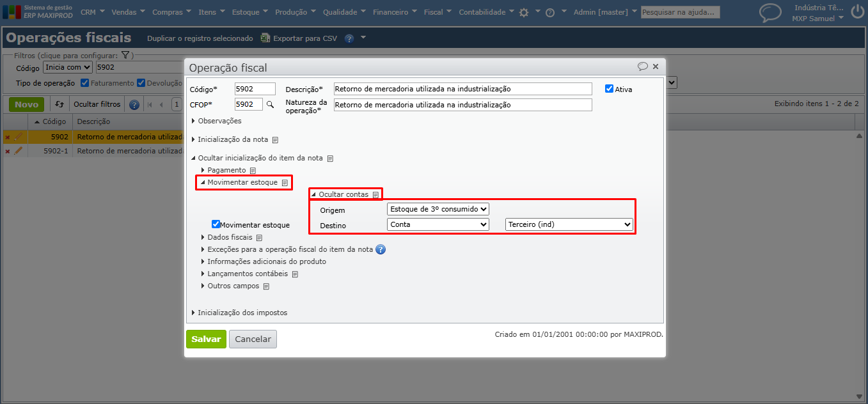Click blue help icon beside Ocultar filtros
This screenshot has width=868, height=404.
click(134, 104)
